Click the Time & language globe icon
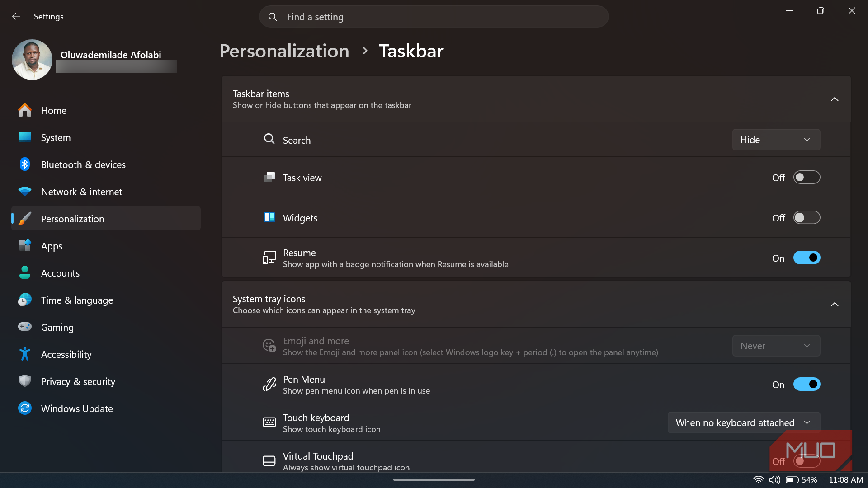868x488 pixels. (25, 300)
